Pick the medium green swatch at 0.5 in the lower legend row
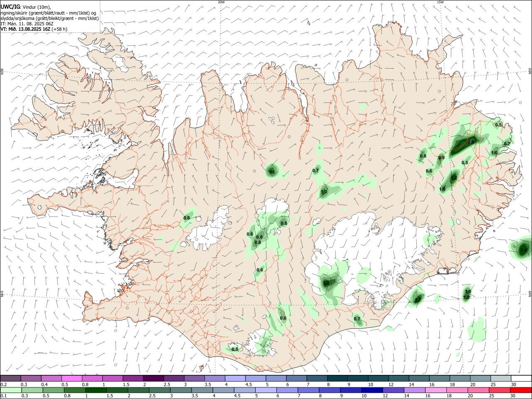 click(53, 390)
